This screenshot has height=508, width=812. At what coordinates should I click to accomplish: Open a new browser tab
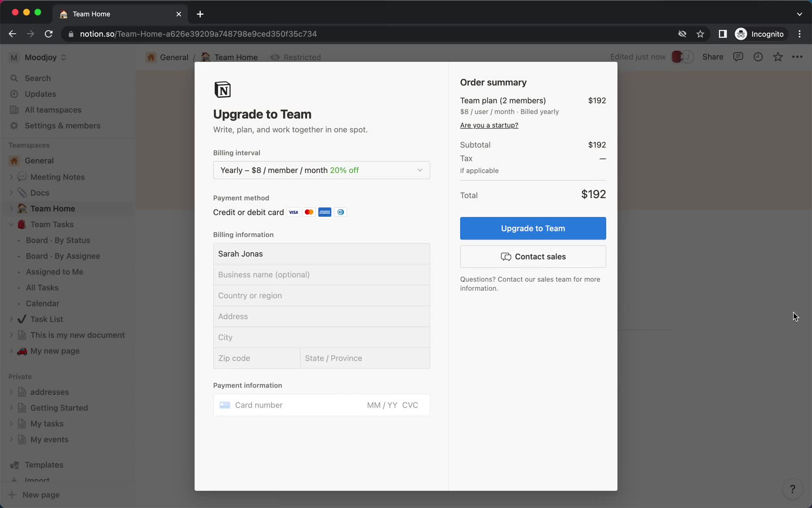(200, 14)
